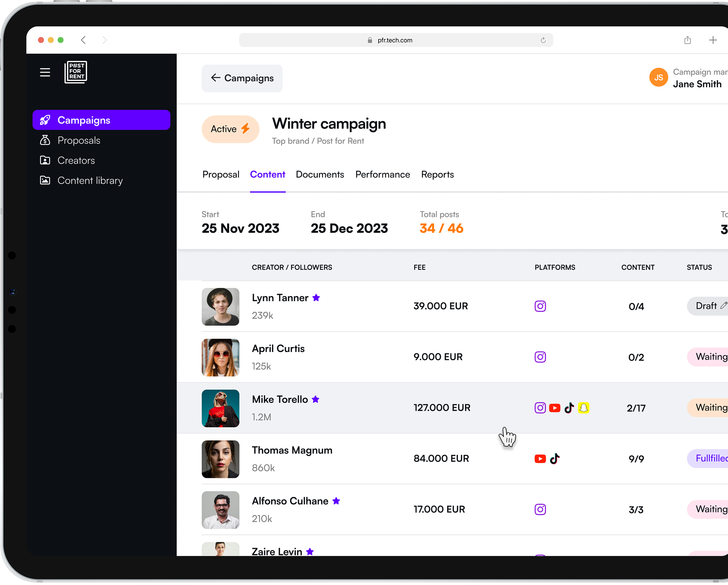
Task: Go back to Campaigns list
Action: pos(242,78)
